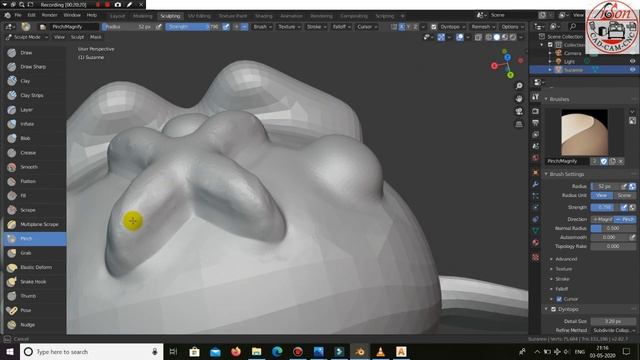Adjust the Strength slider in header
Screen dimensions: 640x360
click(x=193, y=27)
